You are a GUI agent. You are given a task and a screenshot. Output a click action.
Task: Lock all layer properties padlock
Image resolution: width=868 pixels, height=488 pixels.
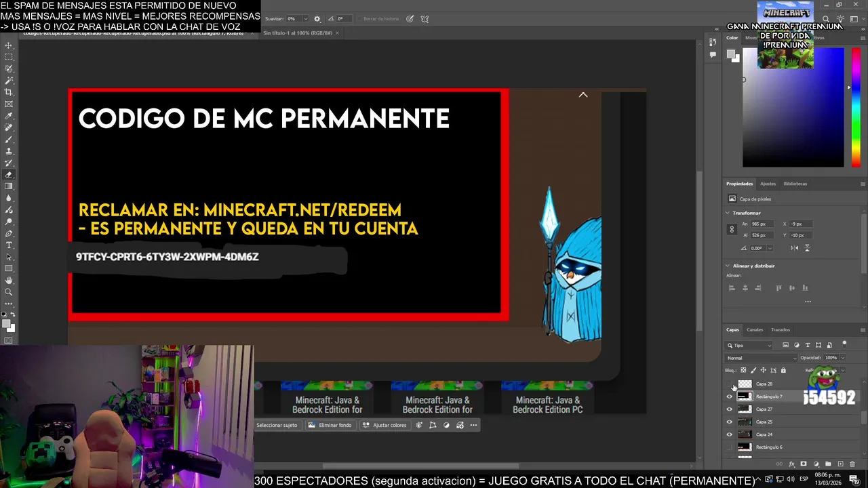(x=783, y=370)
